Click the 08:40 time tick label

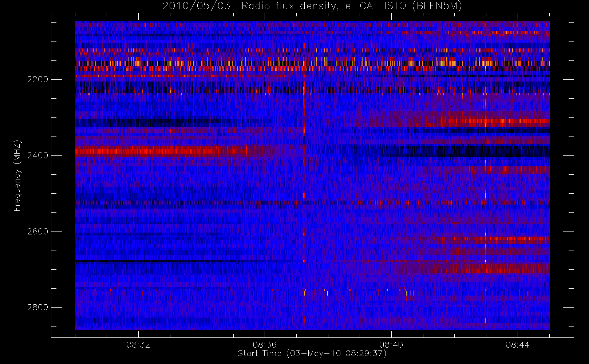[391, 344]
